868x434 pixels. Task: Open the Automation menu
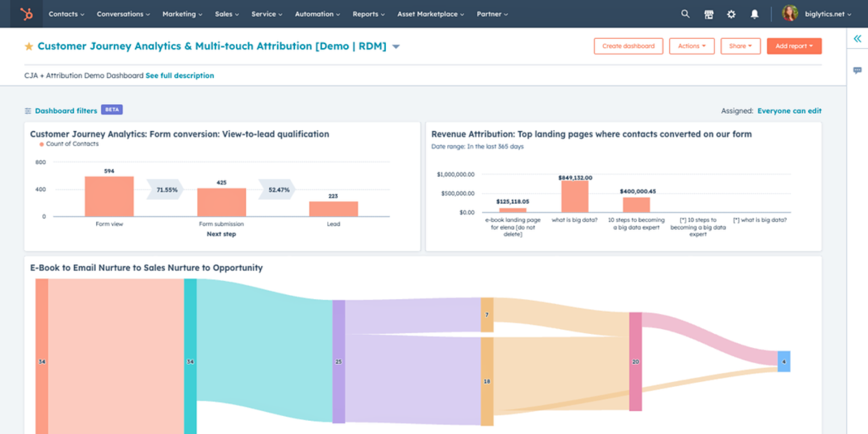click(317, 14)
